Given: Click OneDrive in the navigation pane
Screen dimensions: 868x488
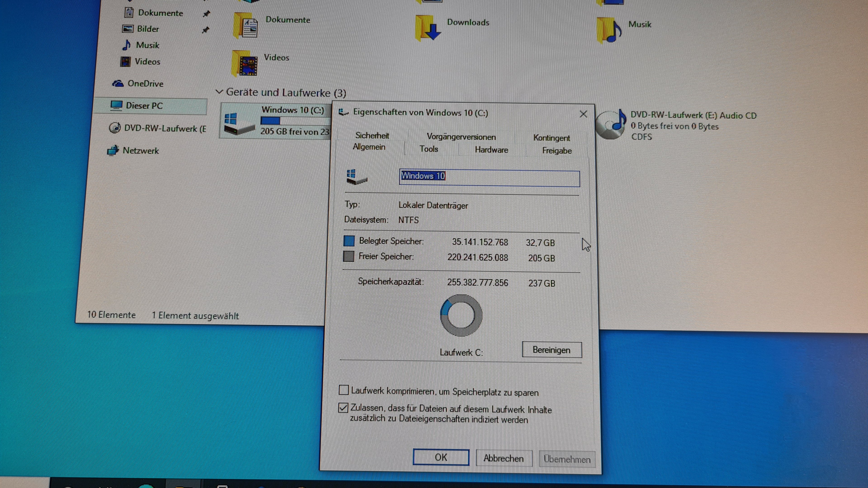Looking at the screenshot, I should coord(145,84).
